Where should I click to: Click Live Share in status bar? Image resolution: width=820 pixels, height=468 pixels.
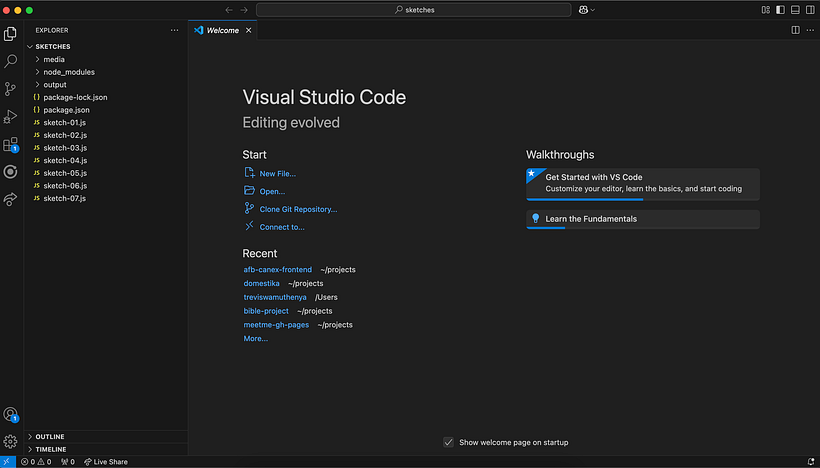click(x=106, y=462)
